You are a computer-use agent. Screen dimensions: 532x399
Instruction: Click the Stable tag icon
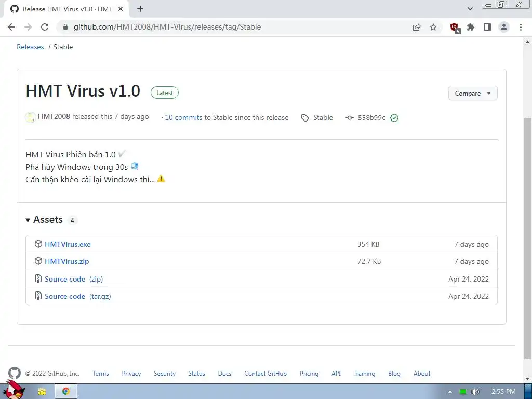(305, 118)
